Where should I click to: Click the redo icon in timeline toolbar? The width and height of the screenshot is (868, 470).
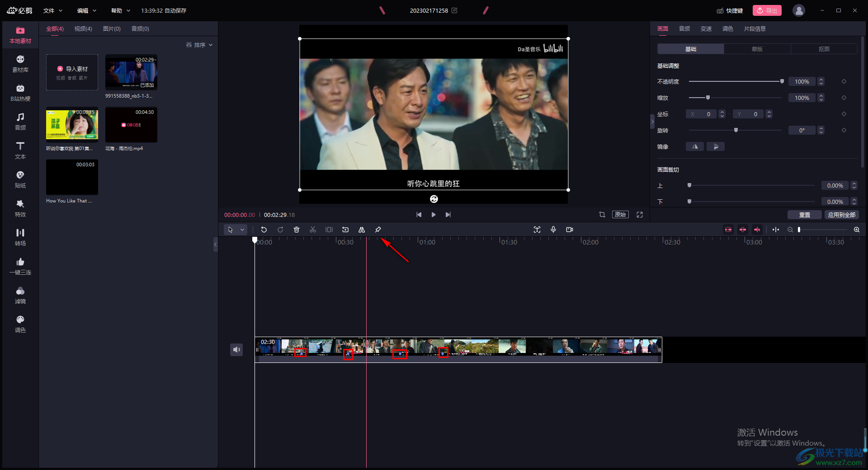[x=280, y=230]
